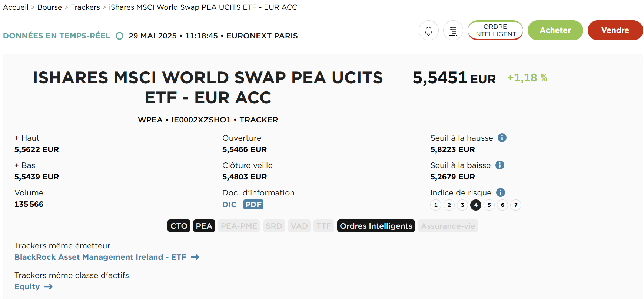Click the +1,18 % change value
Image resolution: width=644 pixels, height=299 pixels.
click(527, 78)
